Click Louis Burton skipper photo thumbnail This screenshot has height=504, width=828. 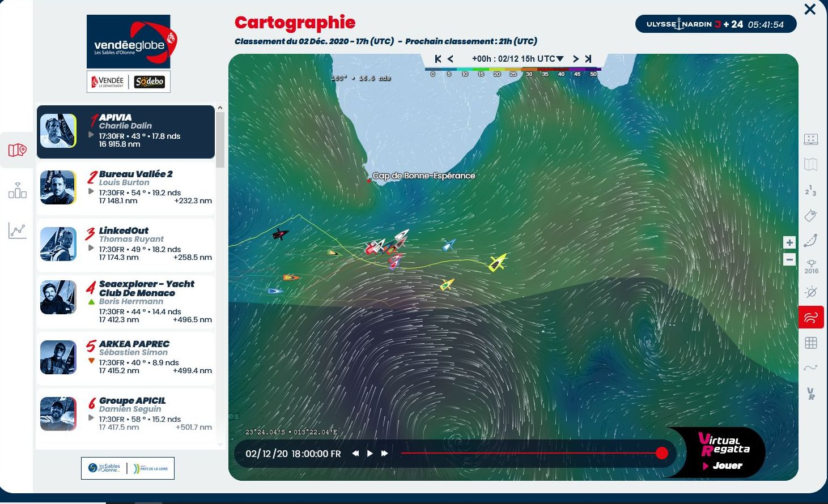click(58, 187)
